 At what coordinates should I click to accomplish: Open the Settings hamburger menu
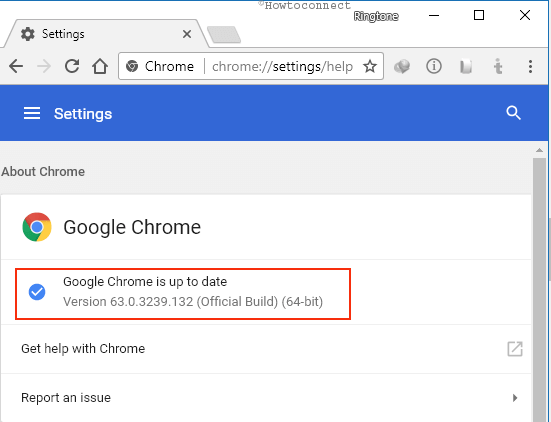click(32, 113)
